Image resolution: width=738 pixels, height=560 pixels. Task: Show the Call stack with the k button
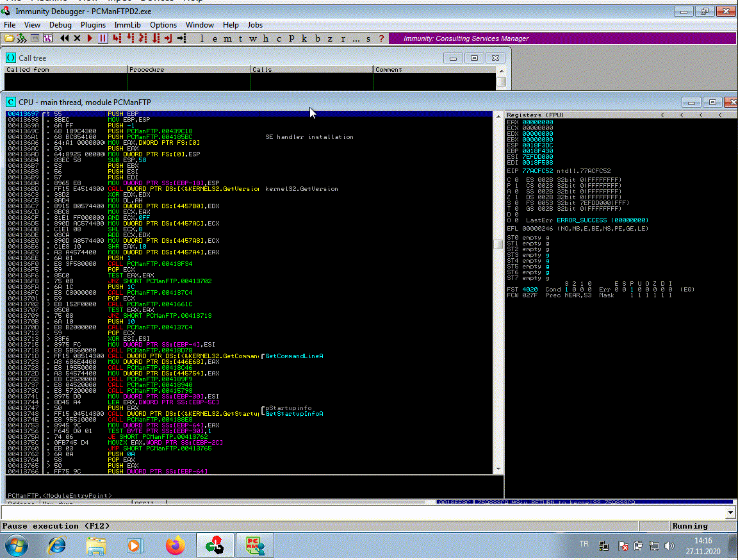click(x=304, y=38)
